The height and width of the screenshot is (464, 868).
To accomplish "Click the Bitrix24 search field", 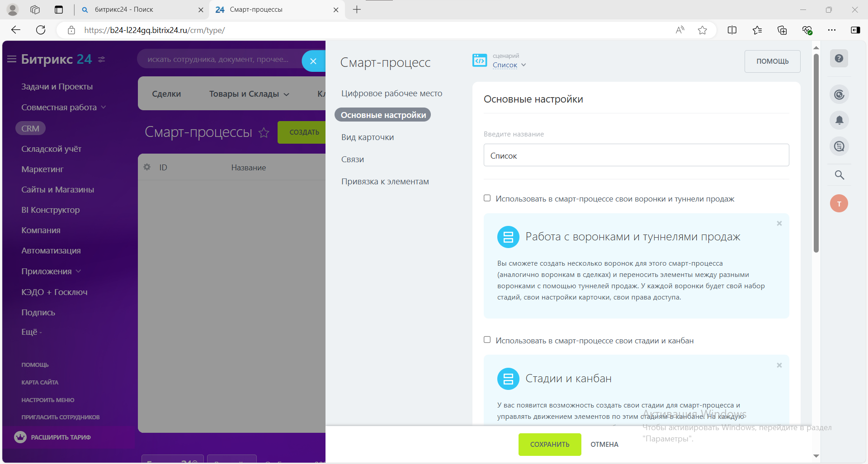I will pyautogui.click(x=219, y=60).
